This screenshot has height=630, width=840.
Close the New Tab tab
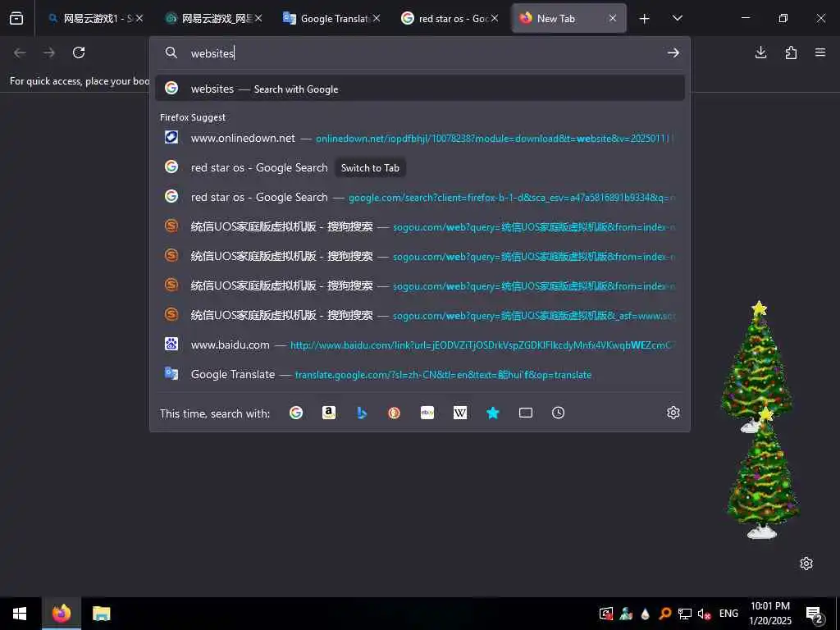point(612,18)
